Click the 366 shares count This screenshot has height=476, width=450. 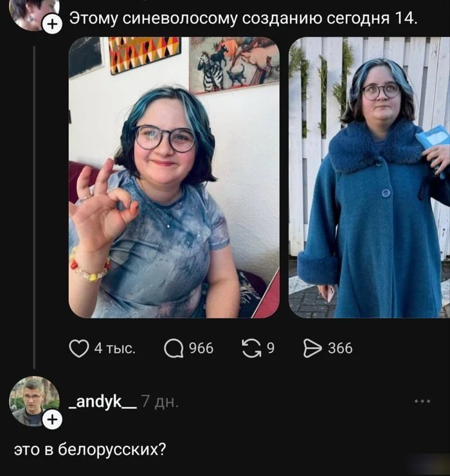click(340, 348)
